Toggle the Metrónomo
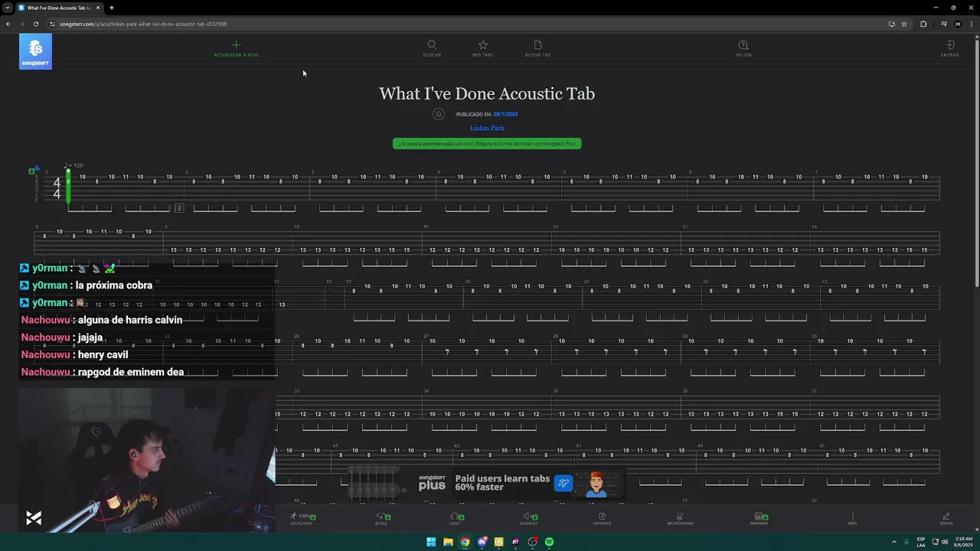The image size is (980, 551). (x=680, y=518)
